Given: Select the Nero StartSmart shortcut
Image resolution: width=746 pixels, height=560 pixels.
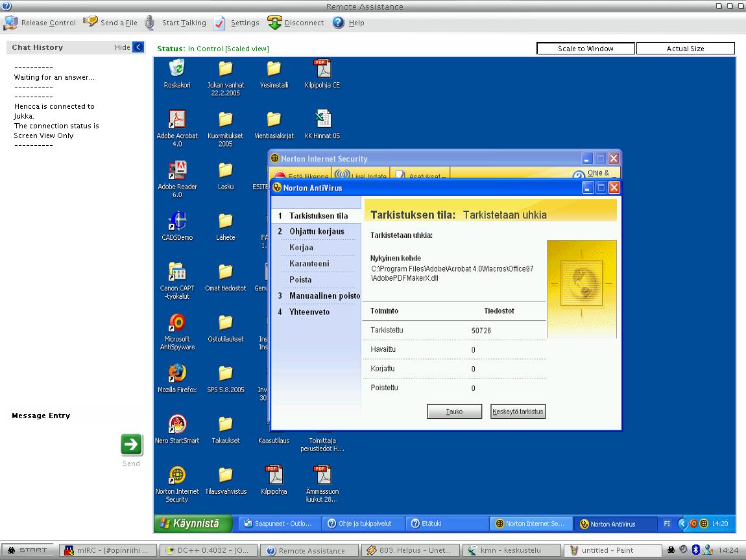Looking at the screenshot, I should coord(177,430).
